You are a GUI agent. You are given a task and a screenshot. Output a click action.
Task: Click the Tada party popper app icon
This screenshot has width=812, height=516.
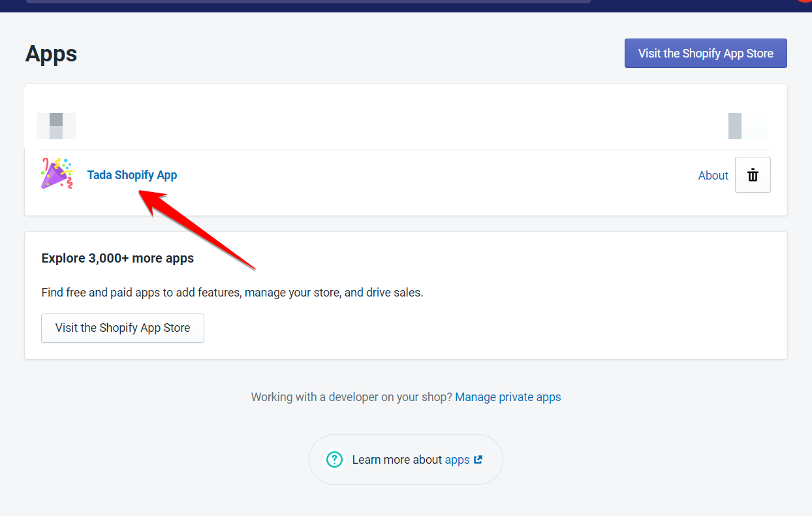(57, 174)
